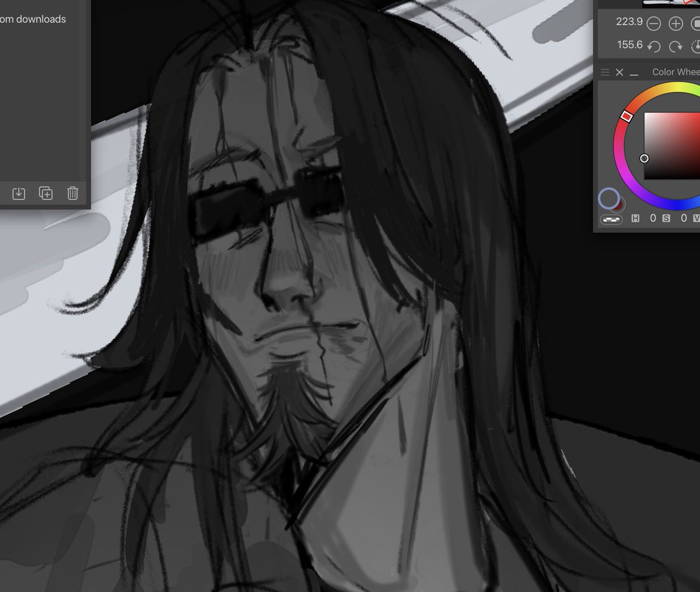The image size is (700, 592).
Task: Minimize the Color Wheel palette
Action: (x=634, y=74)
